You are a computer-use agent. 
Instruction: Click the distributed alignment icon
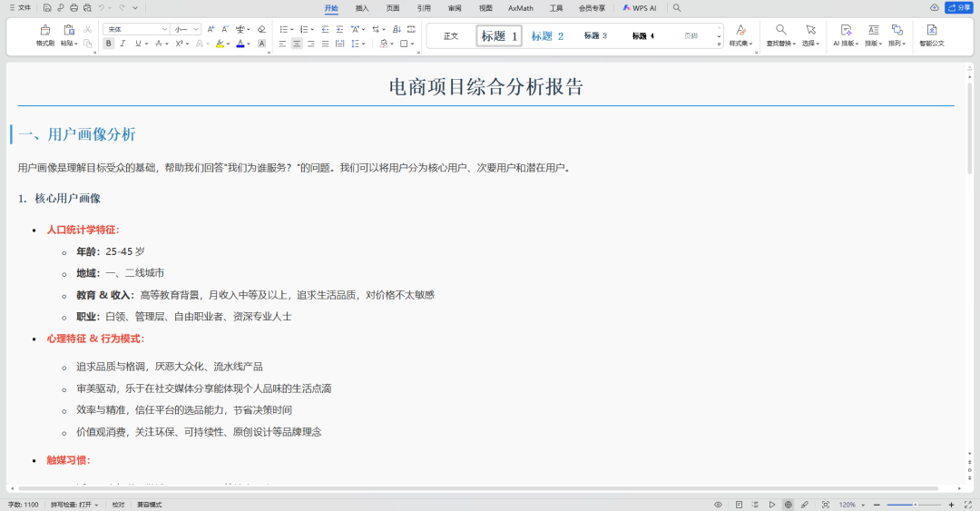(x=339, y=44)
